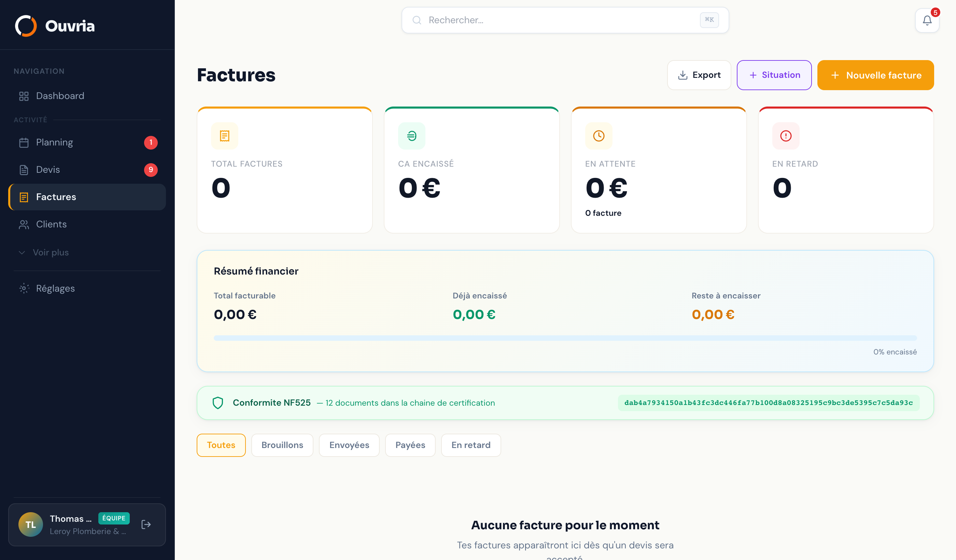
Task: Click the En Attente clock icon
Action: [599, 136]
